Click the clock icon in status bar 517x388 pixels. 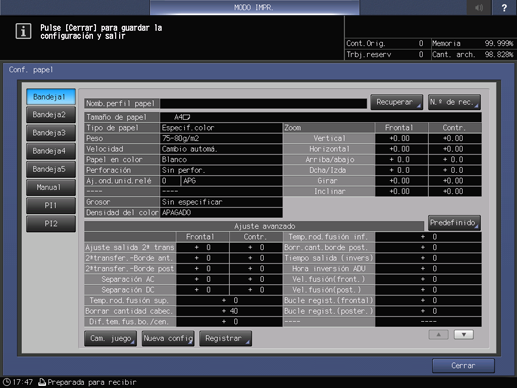coord(6,382)
